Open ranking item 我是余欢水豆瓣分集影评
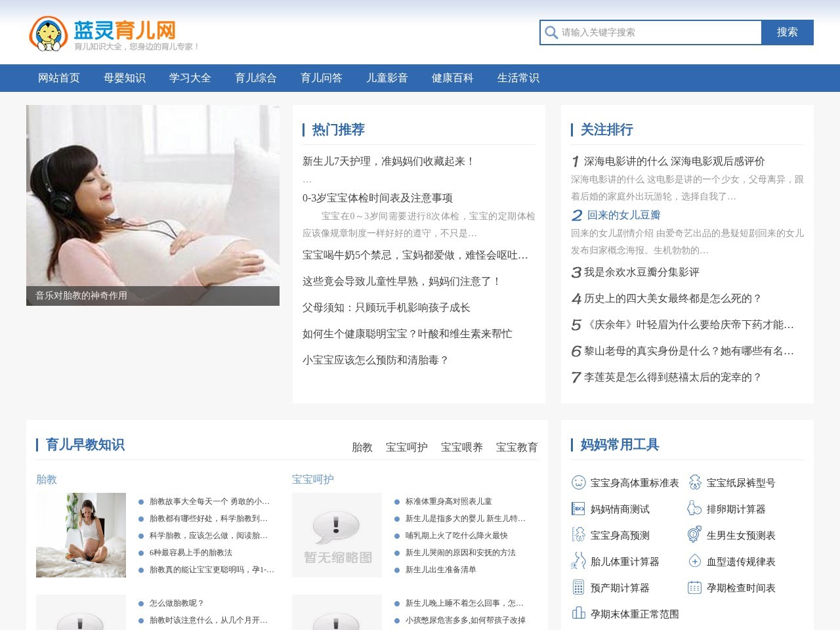Screen dimensions: 840x630 [642, 272]
